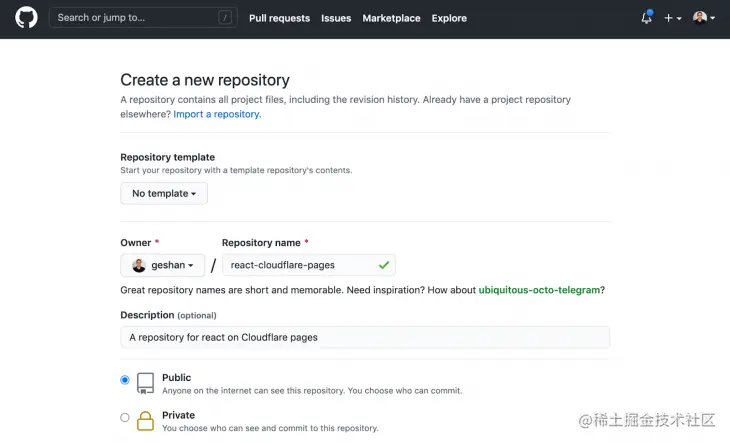Select the Public radio button
Screen dimensions: 730x443
(x=125, y=380)
